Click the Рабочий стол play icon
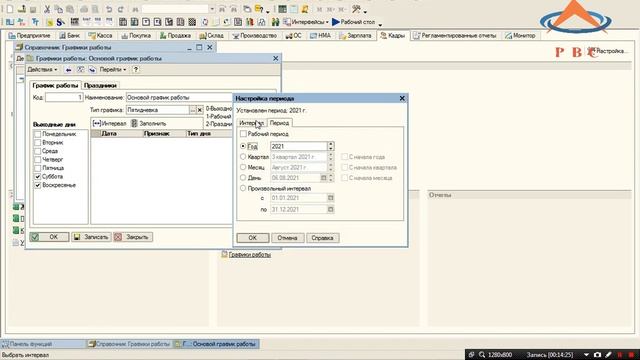 click(x=336, y=22)
